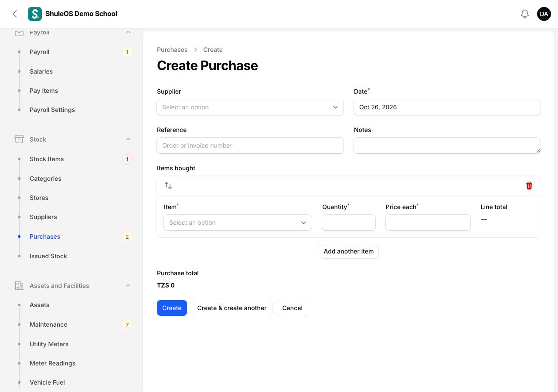Click the Stock section header label
Screen dimensions: 558x392
click(38, 139)
